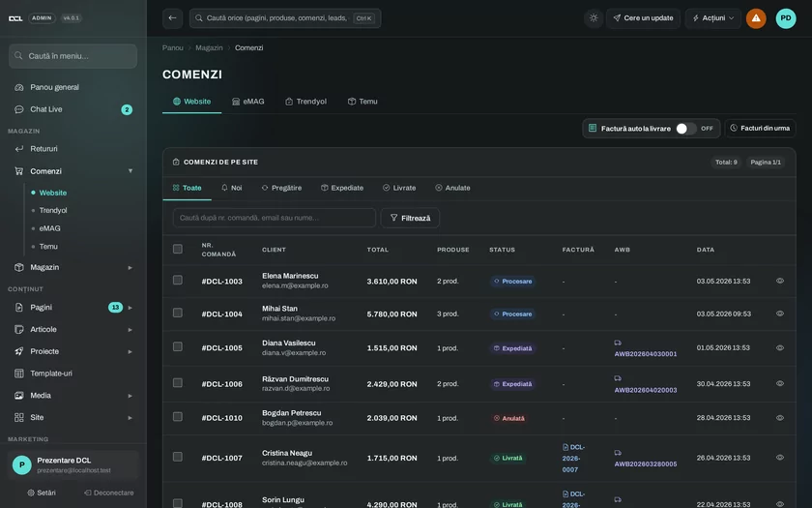This screenshot has width=812, height=508.
Task: View order #DCL-1005 via its eye icon
Action: pos(780,347)
